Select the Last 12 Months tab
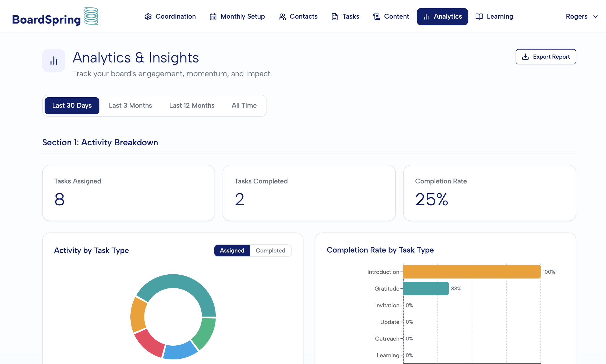This screenshot has height=364, width=606. [x=192, y=106]
